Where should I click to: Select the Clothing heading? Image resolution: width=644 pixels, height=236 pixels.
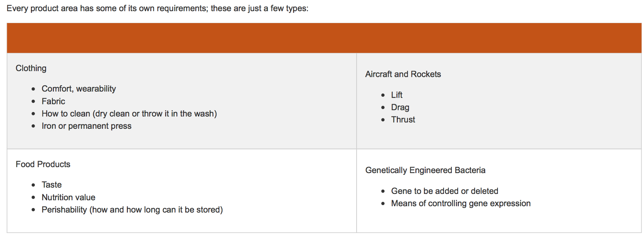(x=31, y=68)
